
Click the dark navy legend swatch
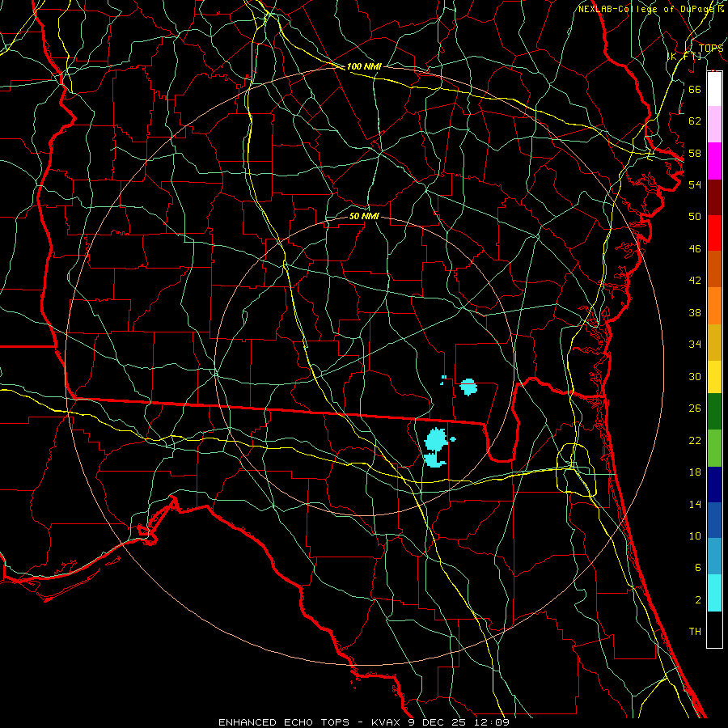click(714, 485)
